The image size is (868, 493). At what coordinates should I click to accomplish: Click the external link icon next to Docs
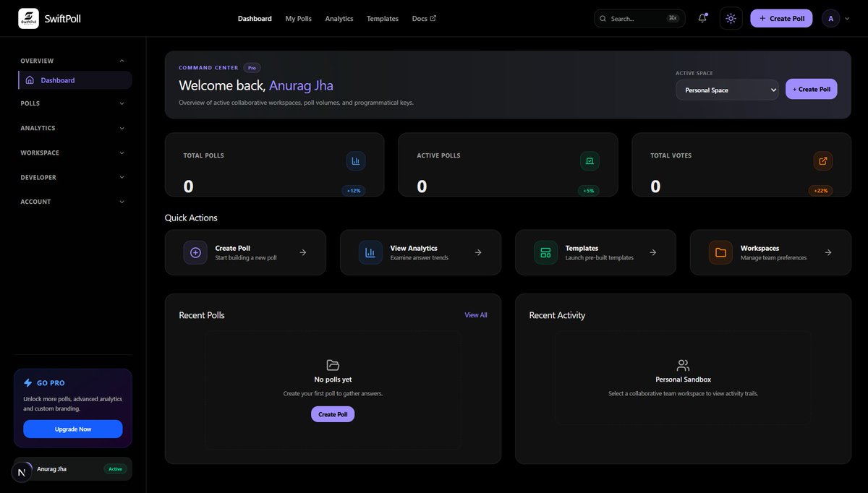pyautogui.click(x=433, y=18)
